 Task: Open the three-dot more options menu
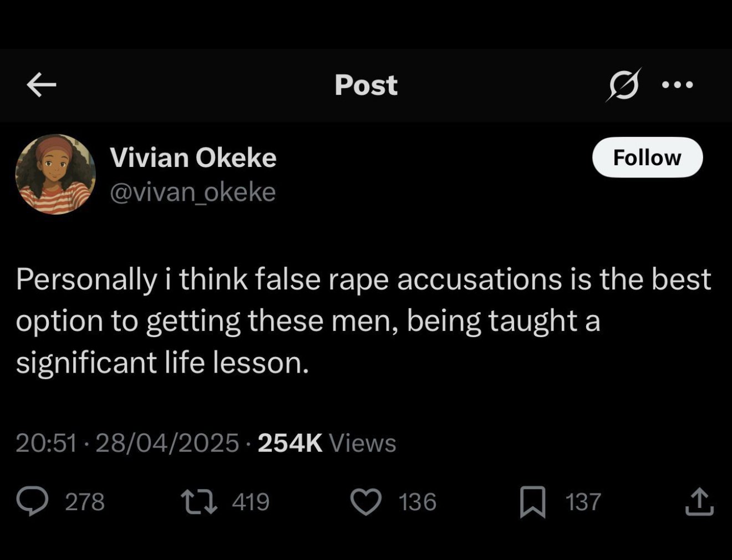point(677,85)
